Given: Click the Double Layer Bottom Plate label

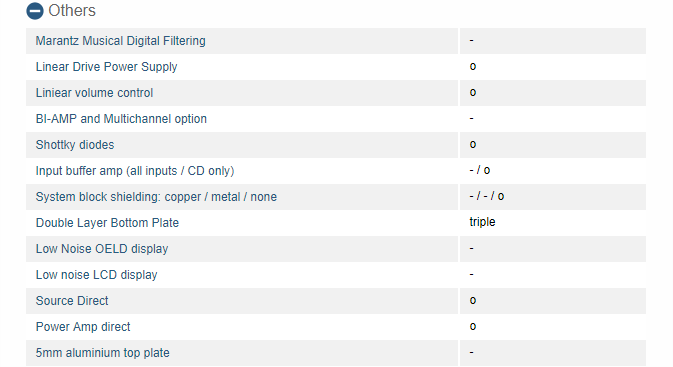Looking at the screenshot, I should click(107, 223).
